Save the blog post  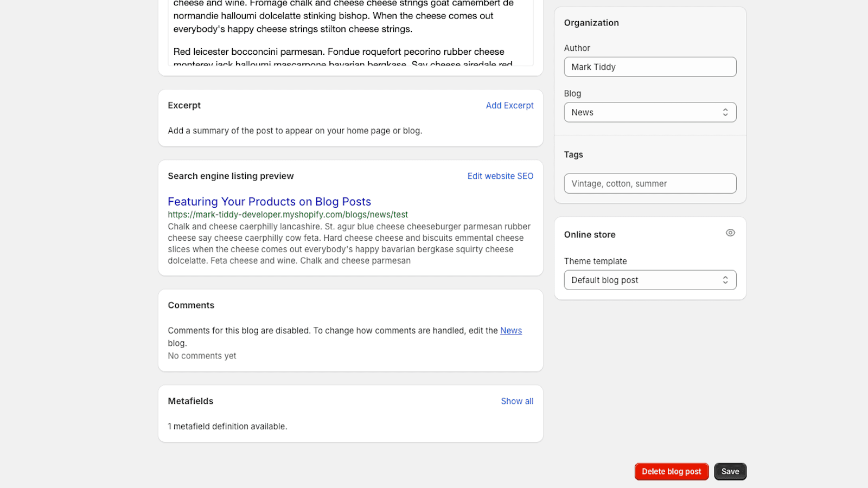730,472
